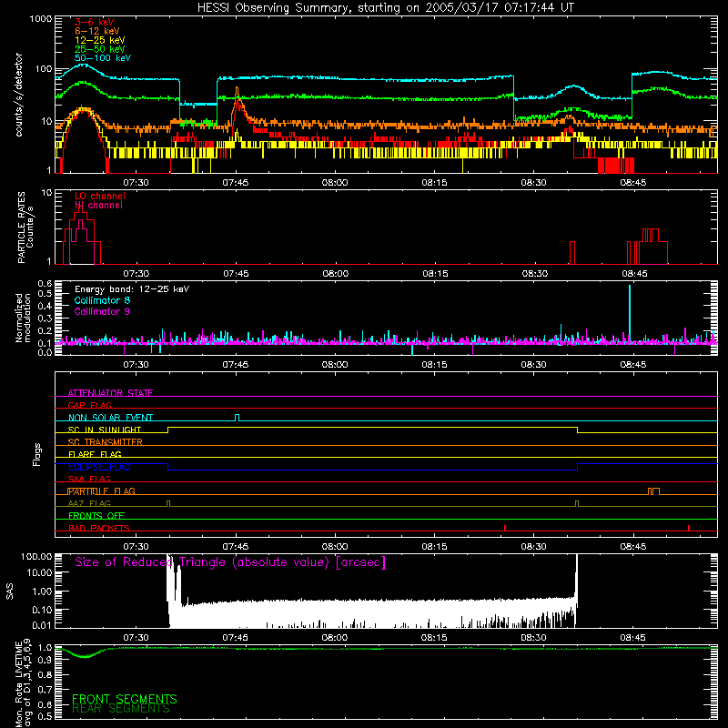Click the REAR SEGMENTS legend label
The image size is (728, 728).
tap(121, 709)
